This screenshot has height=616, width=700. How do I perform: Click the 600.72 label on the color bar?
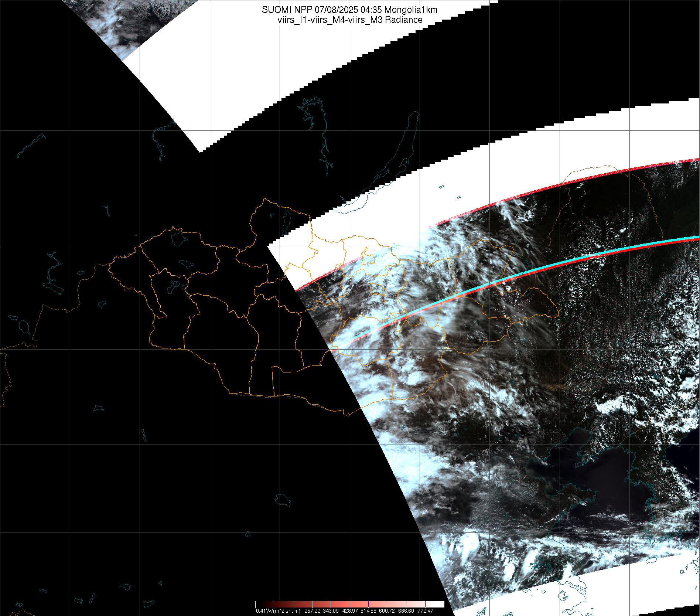(x=387, y=611)
